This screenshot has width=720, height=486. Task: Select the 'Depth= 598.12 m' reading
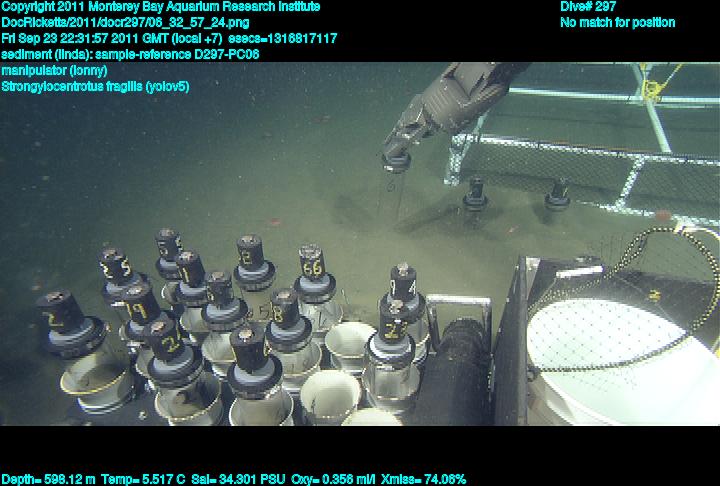pyautogui.click(x=49, y=480)
